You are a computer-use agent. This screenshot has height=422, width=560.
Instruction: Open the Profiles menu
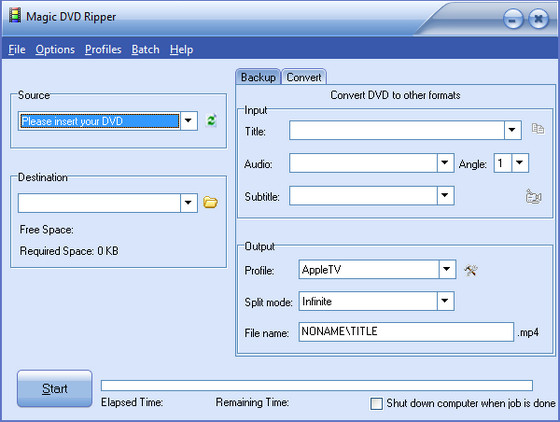click(x=103, y=49)
